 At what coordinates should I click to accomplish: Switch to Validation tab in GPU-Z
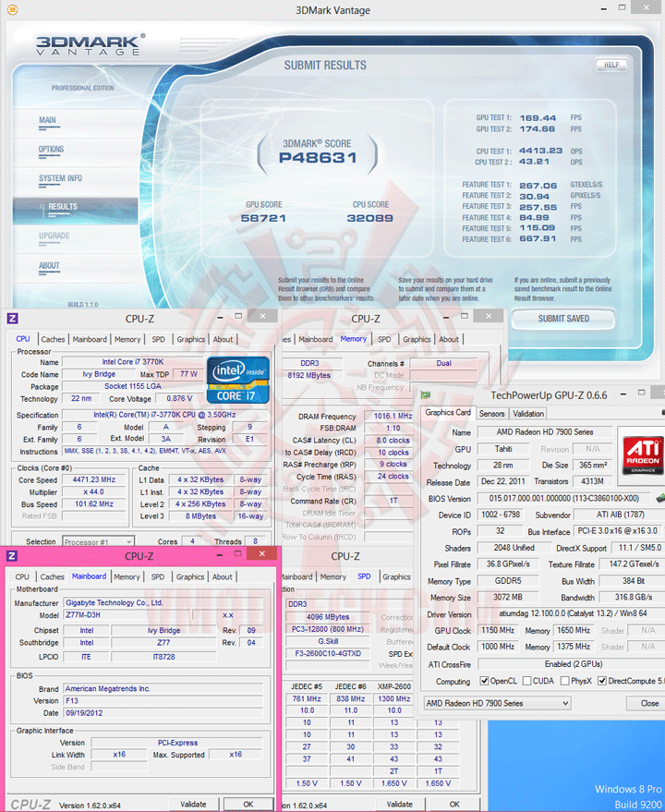tap(528, 413)
